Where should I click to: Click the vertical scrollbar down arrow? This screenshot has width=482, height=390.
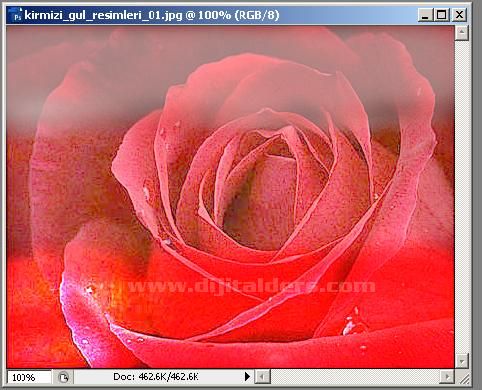[x=462, y=361]
